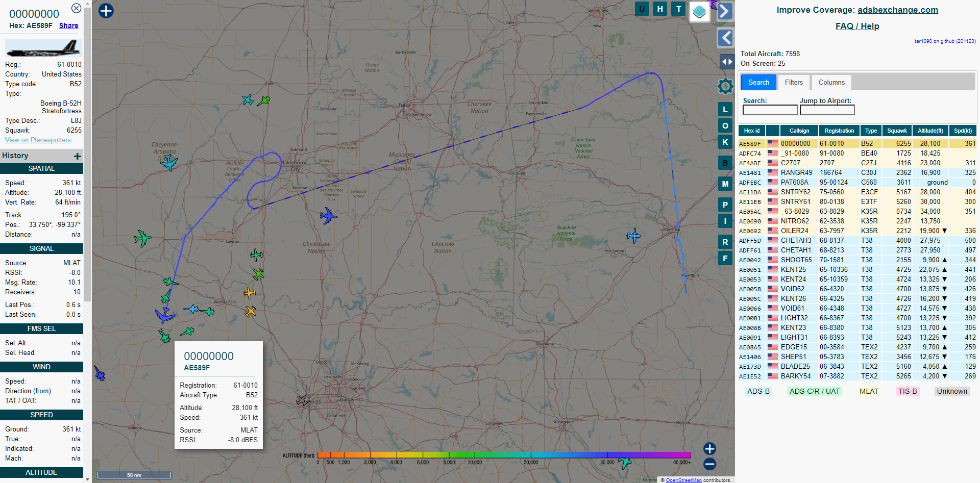980x483 pixels.
Task: Select the PAT608A aircraft row
Action: tap(857, 183)
